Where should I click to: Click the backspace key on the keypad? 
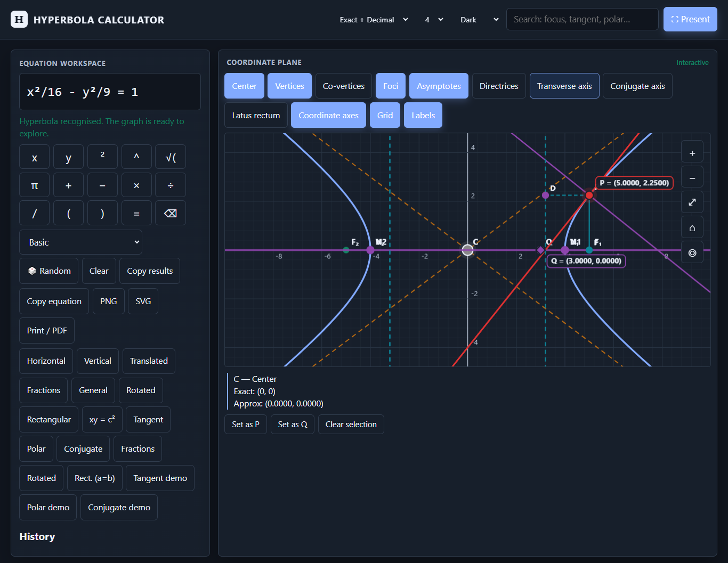[171, 213]
